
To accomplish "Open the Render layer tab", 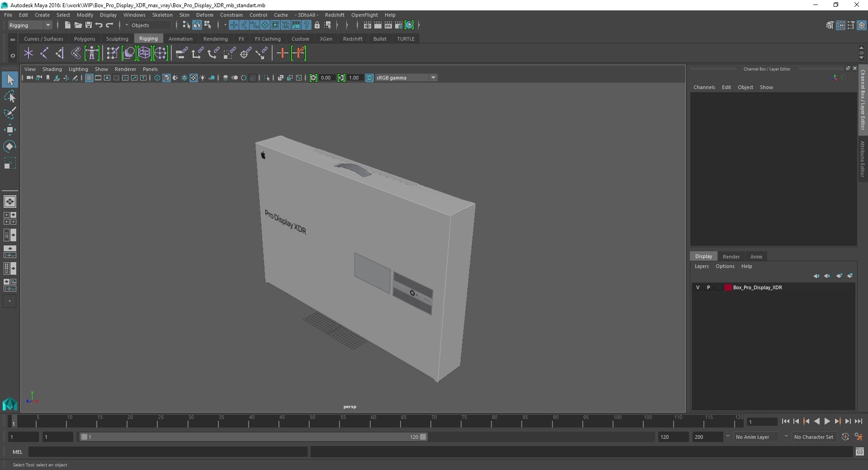I will 731,257.
